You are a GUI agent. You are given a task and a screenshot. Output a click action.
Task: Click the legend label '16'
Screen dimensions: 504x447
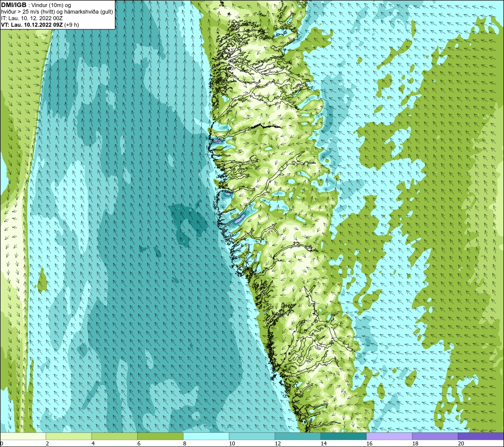click(x=369, y=443)
